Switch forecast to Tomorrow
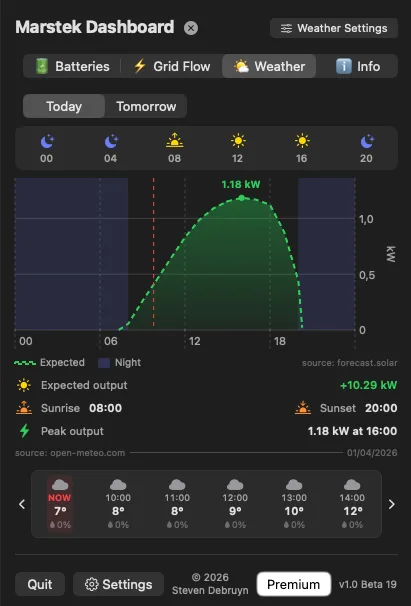Screen dimensions: 411x606 (146, 106)
